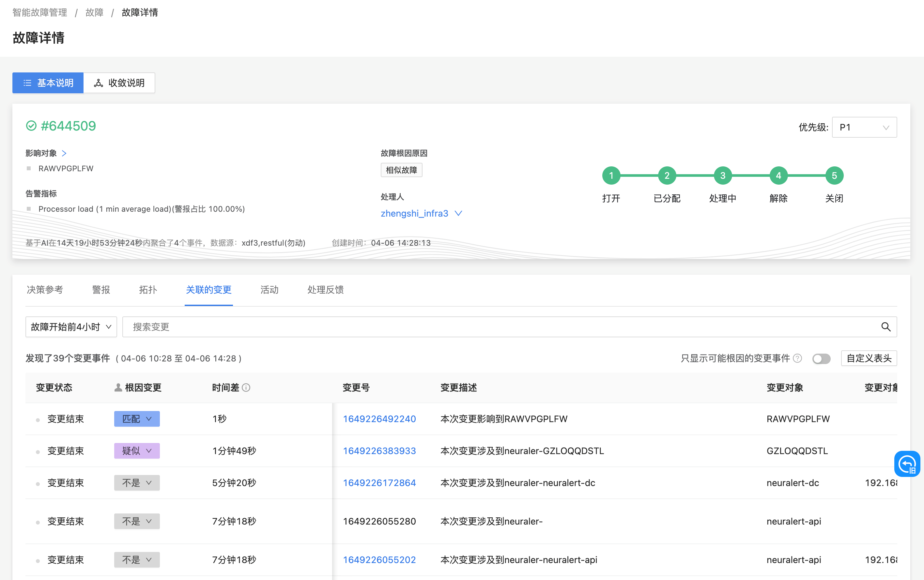Open the 处理反馈 tab

[325, 290]
